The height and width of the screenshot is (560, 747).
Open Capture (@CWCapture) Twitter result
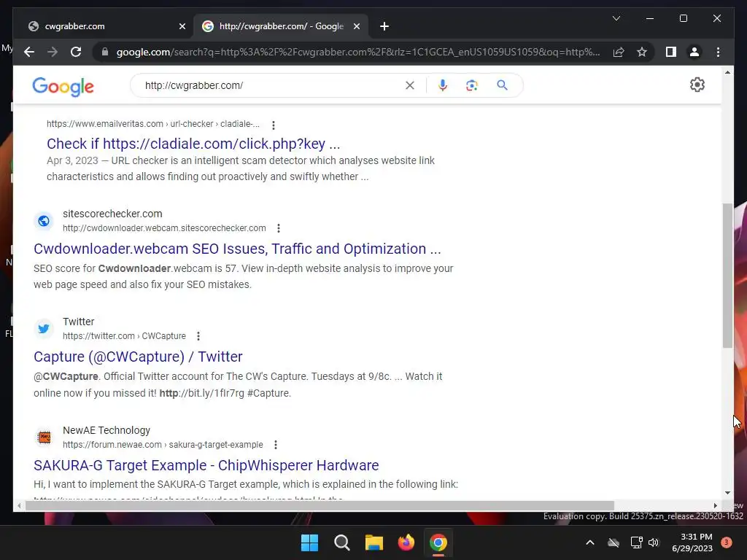click(138, 357)
